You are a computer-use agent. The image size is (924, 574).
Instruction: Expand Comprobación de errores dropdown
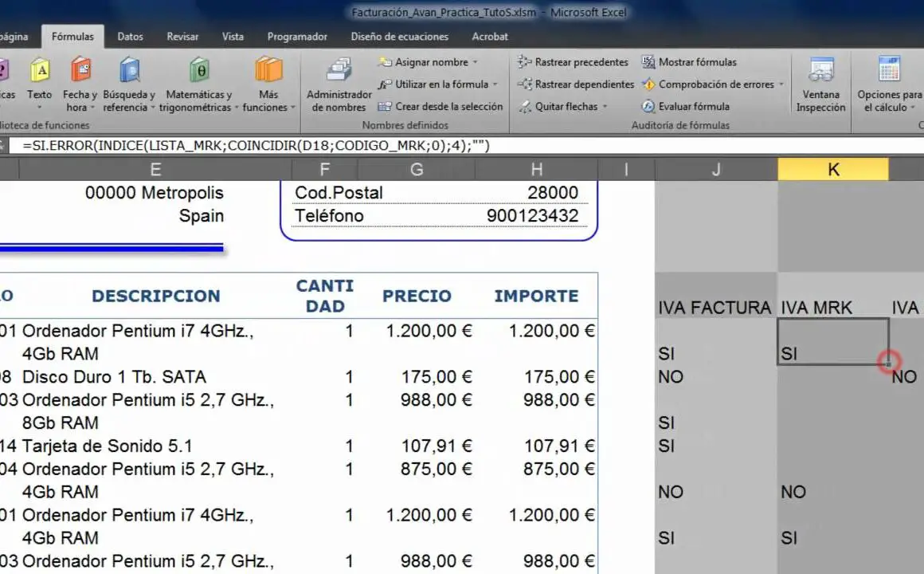(x=781, y=85)
